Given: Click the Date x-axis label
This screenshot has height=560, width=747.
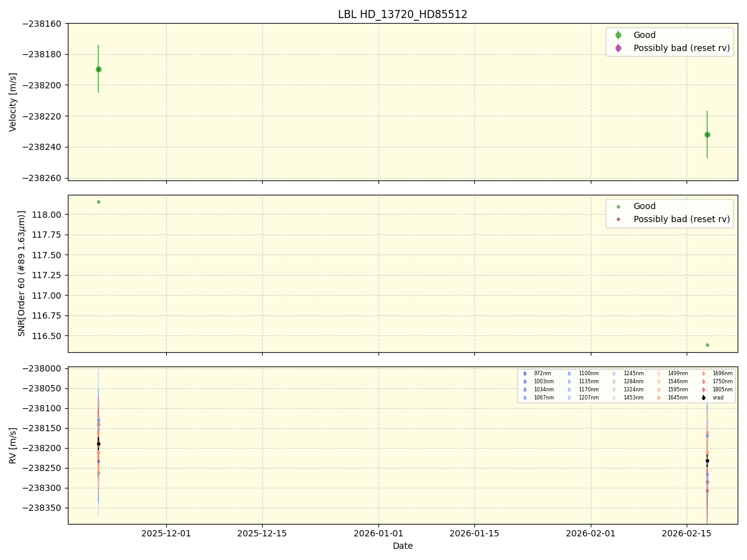Looking at the screenshot, I should pos(403,546).
